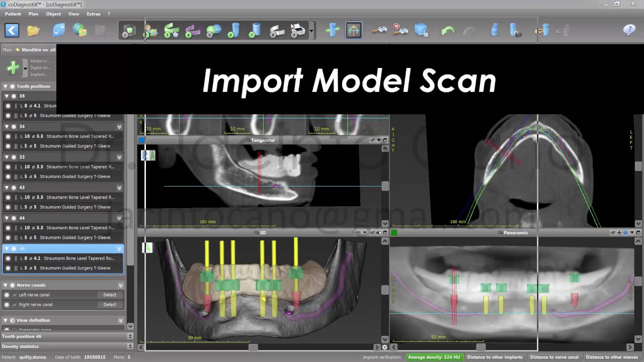The height and width of the screenshot is (362, 644).
Task: Collapse tooth position 36 triangle
Action: 7,96
